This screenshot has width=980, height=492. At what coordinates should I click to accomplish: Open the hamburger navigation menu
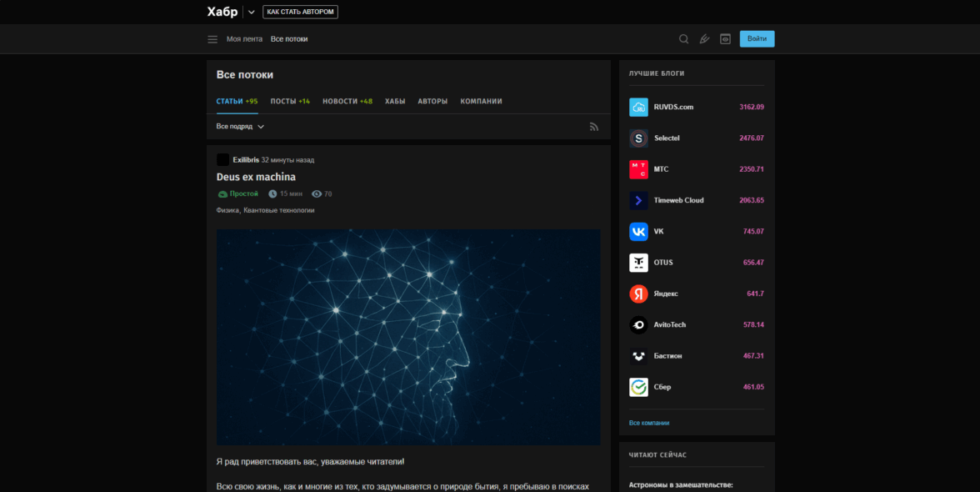pyautogui.click(x=212, y=39)
